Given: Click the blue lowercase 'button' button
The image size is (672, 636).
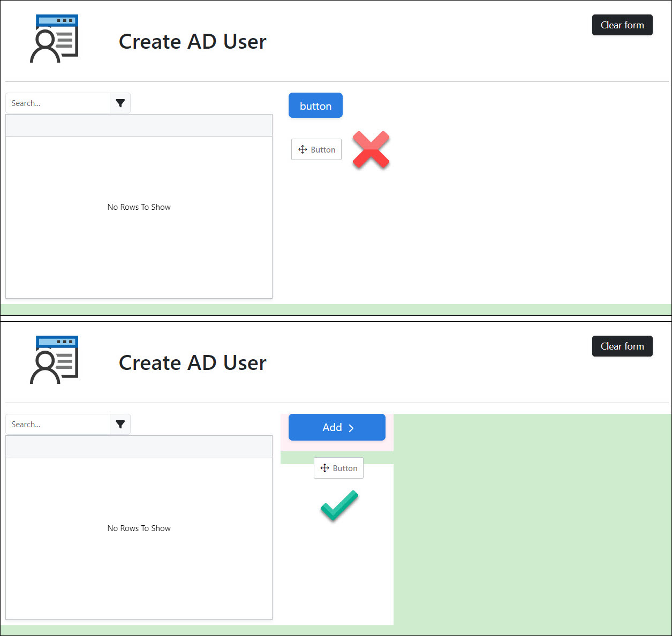Looking at the screenshot, I should point(315,105).
